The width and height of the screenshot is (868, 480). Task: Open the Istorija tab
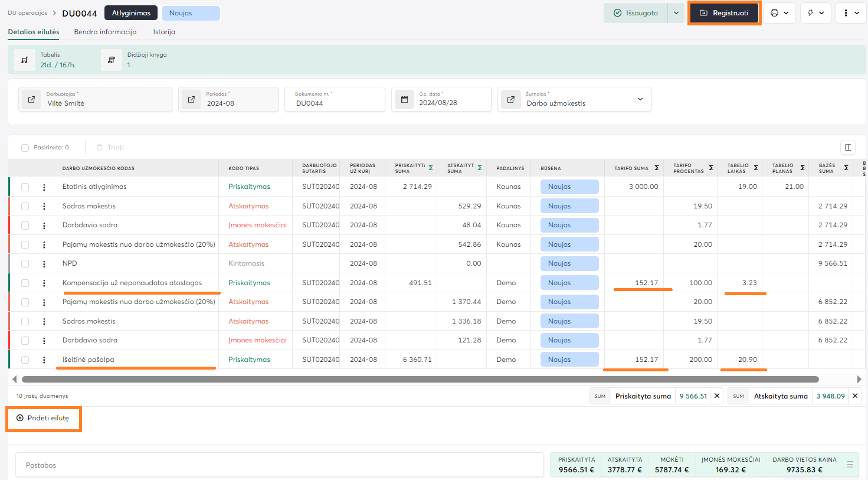pyautogui.click(x=164, y=32)
